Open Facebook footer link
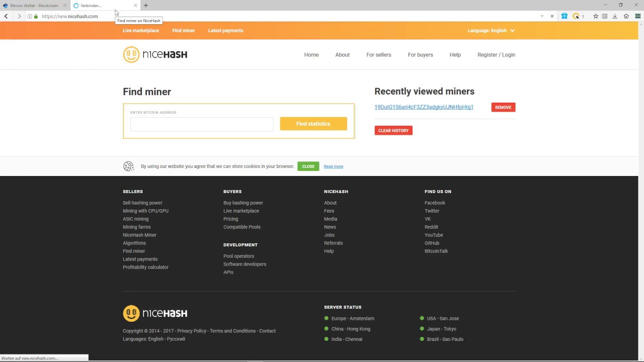The width and height of the screenshot is (644, 362). pos(435,203)
